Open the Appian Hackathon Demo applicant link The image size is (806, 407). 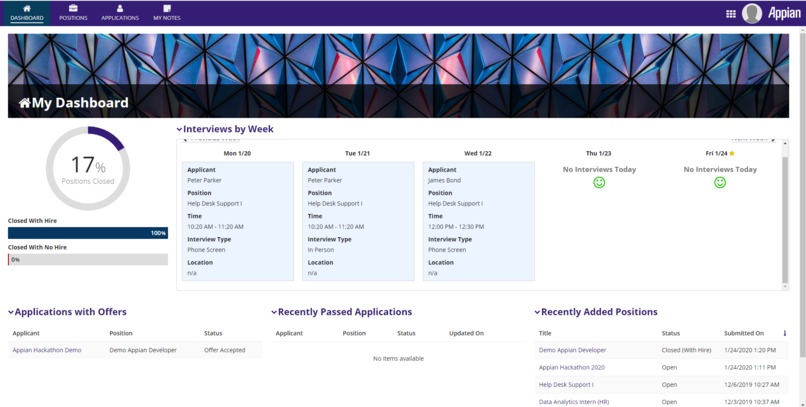coord(47,350)
